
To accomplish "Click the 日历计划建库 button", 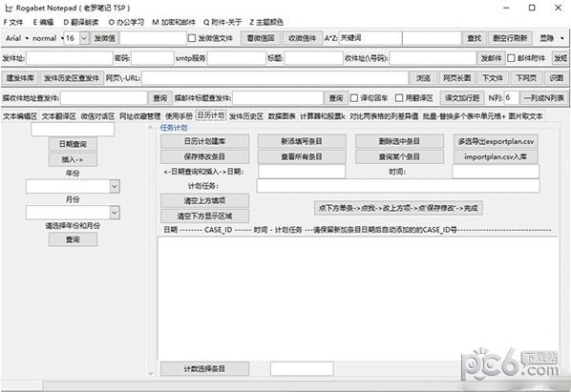I will tap(204, 141).
